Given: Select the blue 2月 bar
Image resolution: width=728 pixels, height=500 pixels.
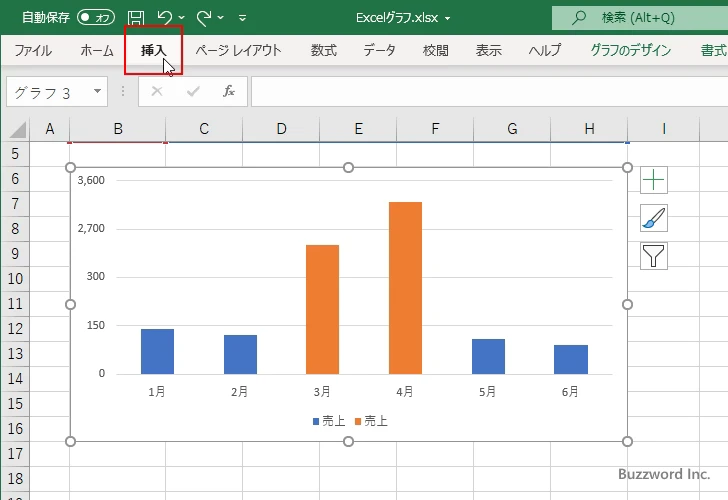Looking at the screenshot, I should tap(240, 354).
